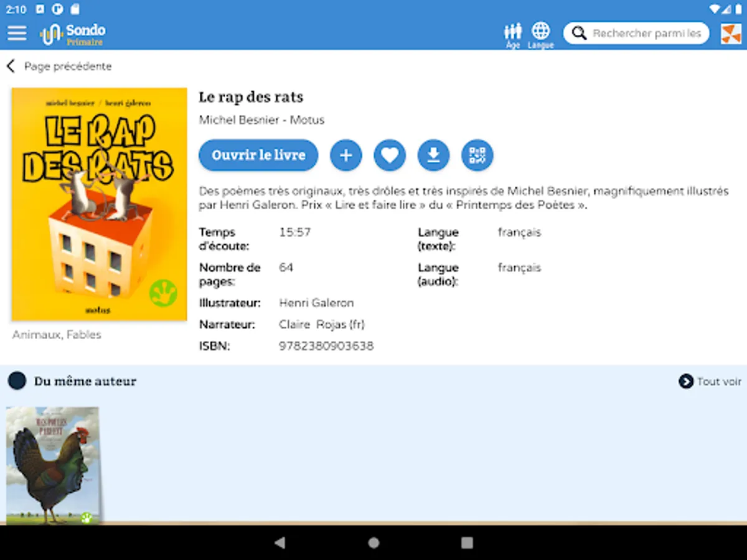The height and width of the screenshot is (560, 747).
Task: Add book to list with plus icon
Action: tap(346, 156)
